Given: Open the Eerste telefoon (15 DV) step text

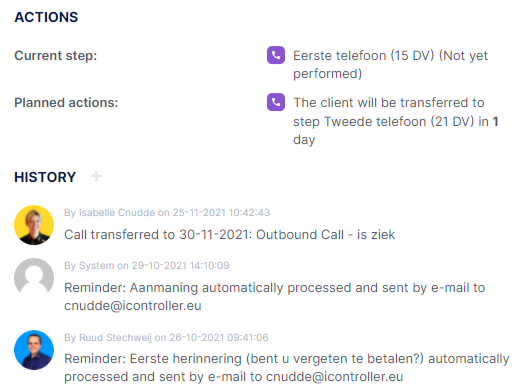Looking at the screenshot, I should coord(390,65).
